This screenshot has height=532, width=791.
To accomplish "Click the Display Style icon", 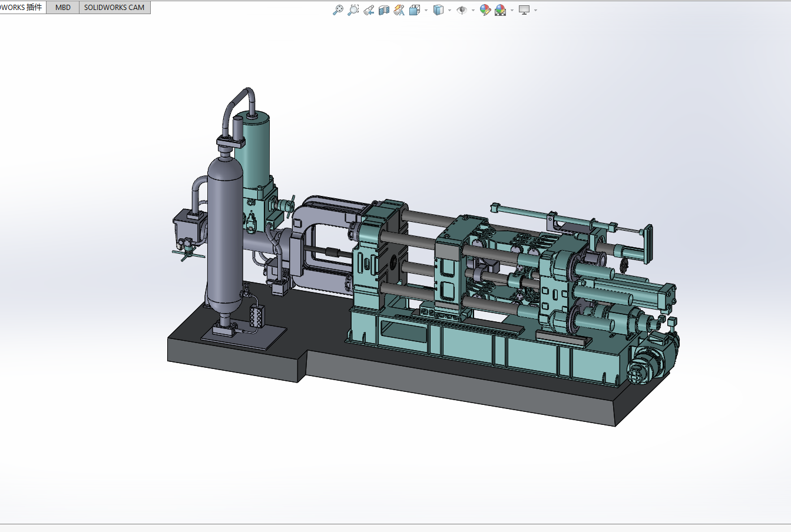I will [x=438, y=10].
